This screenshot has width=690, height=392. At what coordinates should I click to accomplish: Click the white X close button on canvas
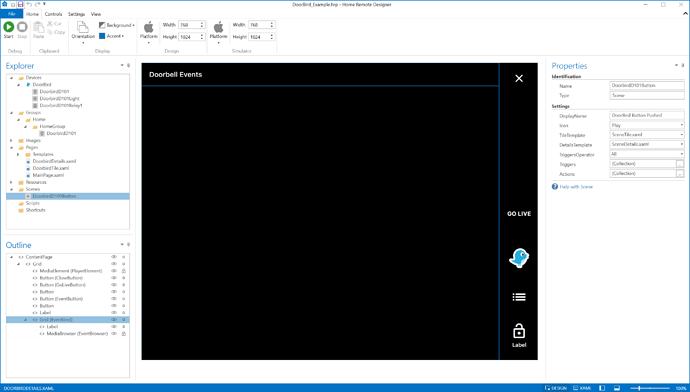[x=519, y=78]
